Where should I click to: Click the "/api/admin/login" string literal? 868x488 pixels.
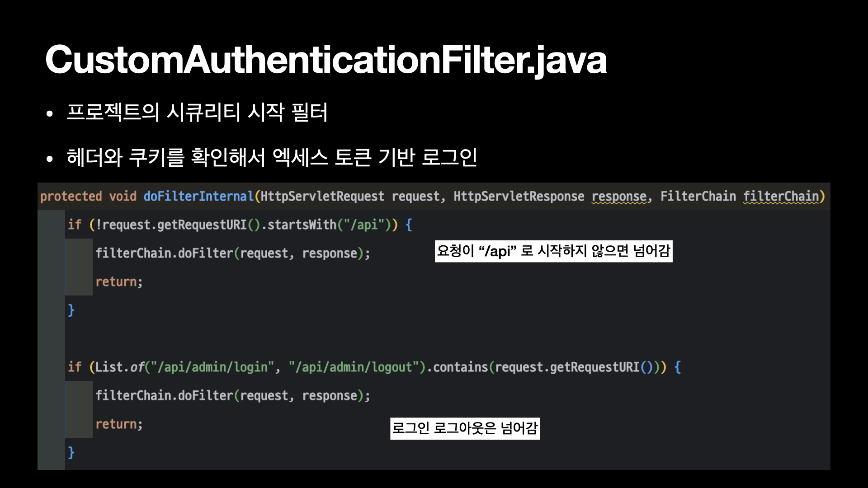212,367
